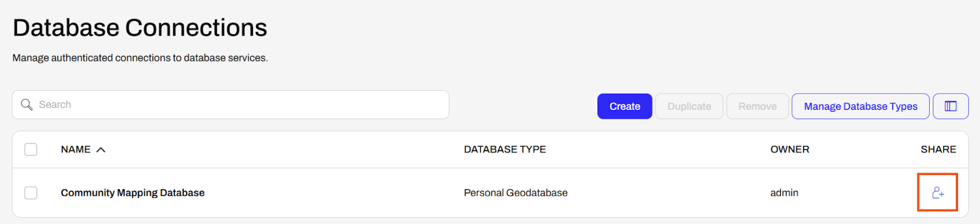Sort by the NAME column header
Screen dimensions: 980x224
(76, 150)
